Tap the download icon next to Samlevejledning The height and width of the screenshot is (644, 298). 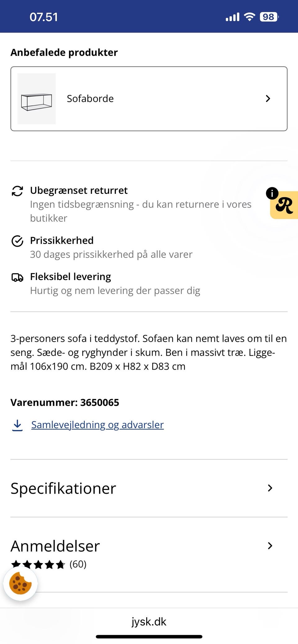pos(17,425)
